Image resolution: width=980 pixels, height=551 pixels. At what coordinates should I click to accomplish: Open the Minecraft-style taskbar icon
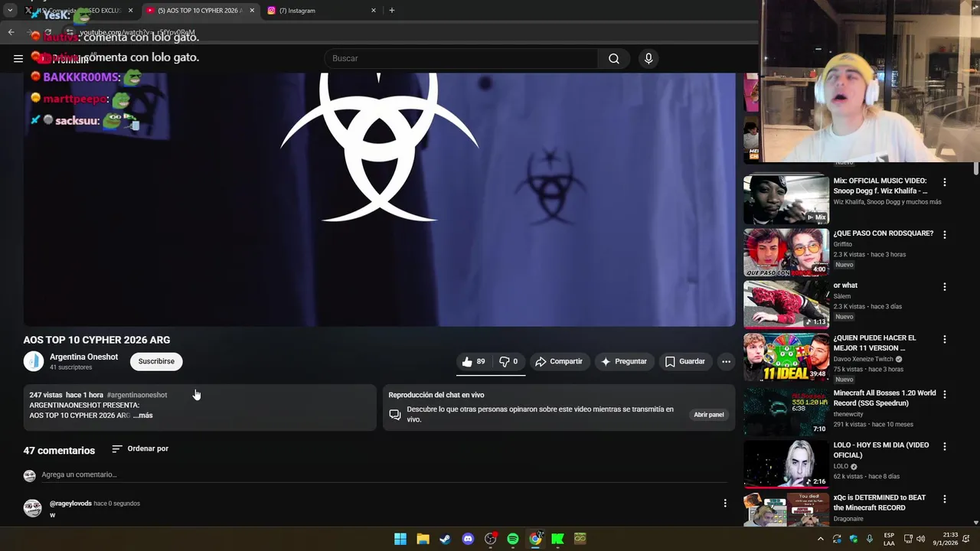pyautogui.click(x=580, y=539)
